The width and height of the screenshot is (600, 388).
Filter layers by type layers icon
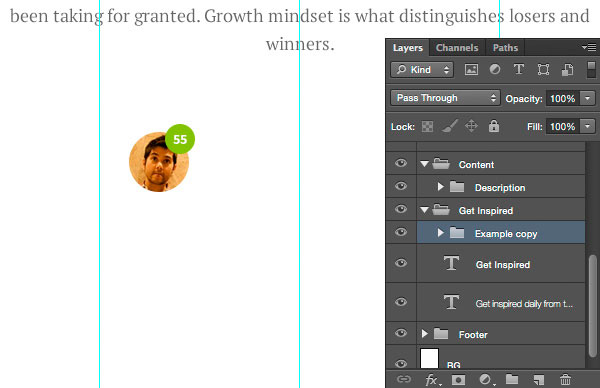[x=519, y=69]
